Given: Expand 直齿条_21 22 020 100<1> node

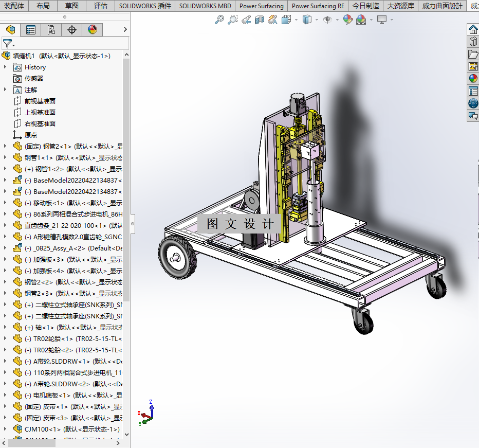Looking at the screenshot, I should (x=5, y=225).
